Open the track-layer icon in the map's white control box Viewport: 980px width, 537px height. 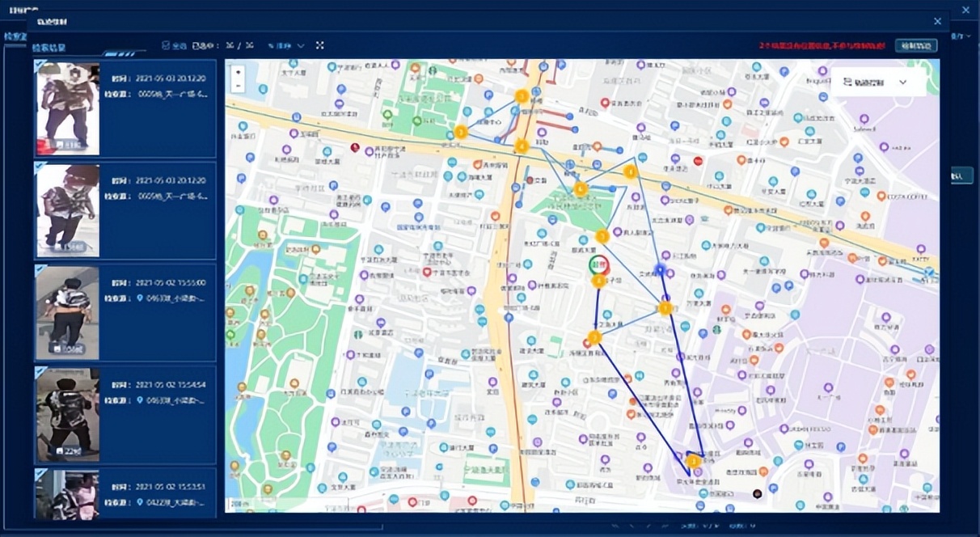pos(846,82)
